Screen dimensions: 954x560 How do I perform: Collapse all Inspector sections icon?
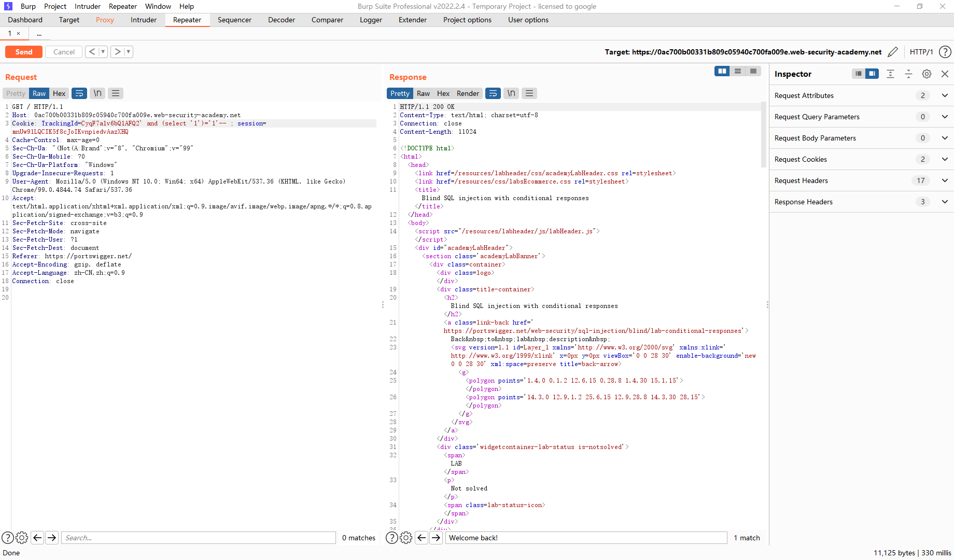908,74
